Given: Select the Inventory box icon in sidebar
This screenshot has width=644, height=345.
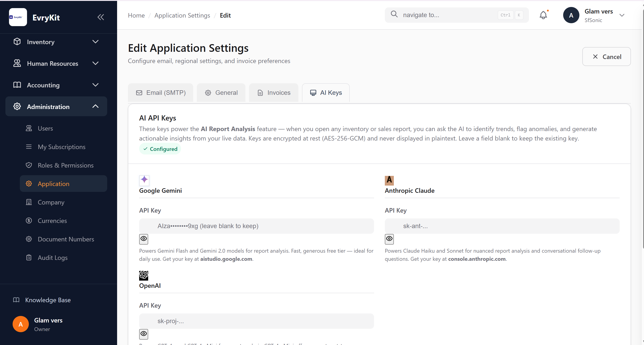Looking at the screenshot, I should click(x=17, y=42).
